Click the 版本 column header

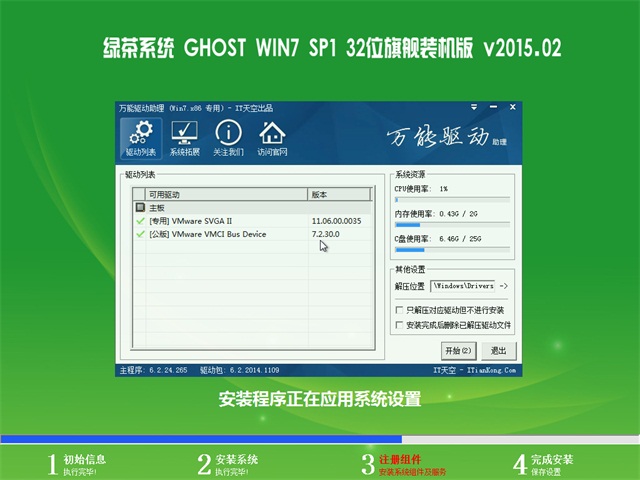tap(340, 194)
